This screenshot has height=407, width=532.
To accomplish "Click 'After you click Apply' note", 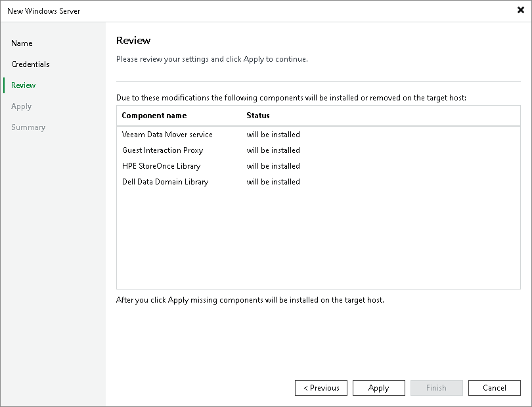I will (250, 300).
